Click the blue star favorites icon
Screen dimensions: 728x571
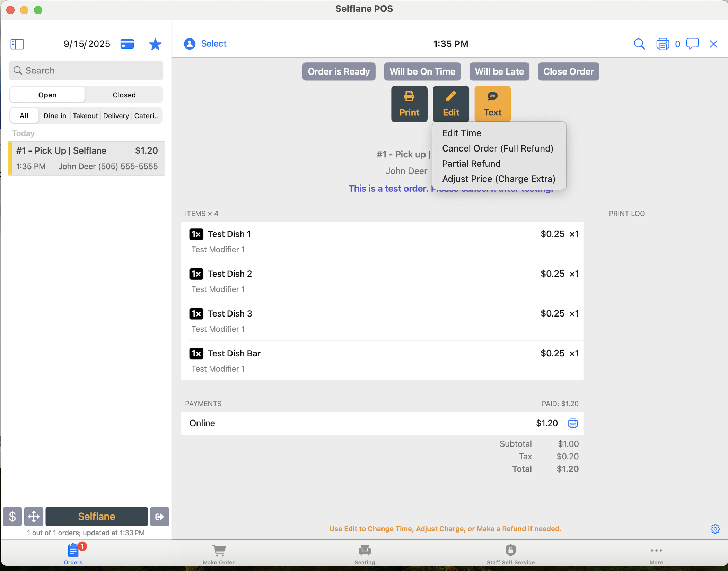(x=155, y=44)
